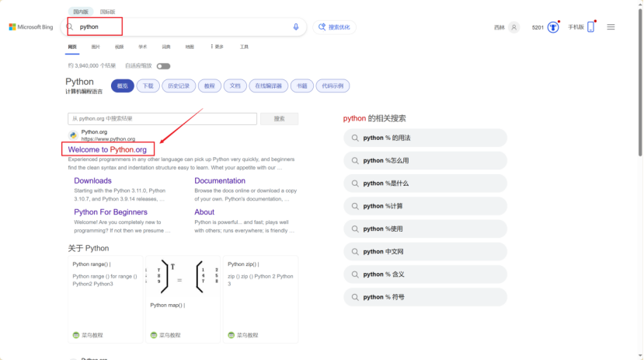644x360 pixels.
Task: Open the Welcome to Python.org link
Action: 107,149
